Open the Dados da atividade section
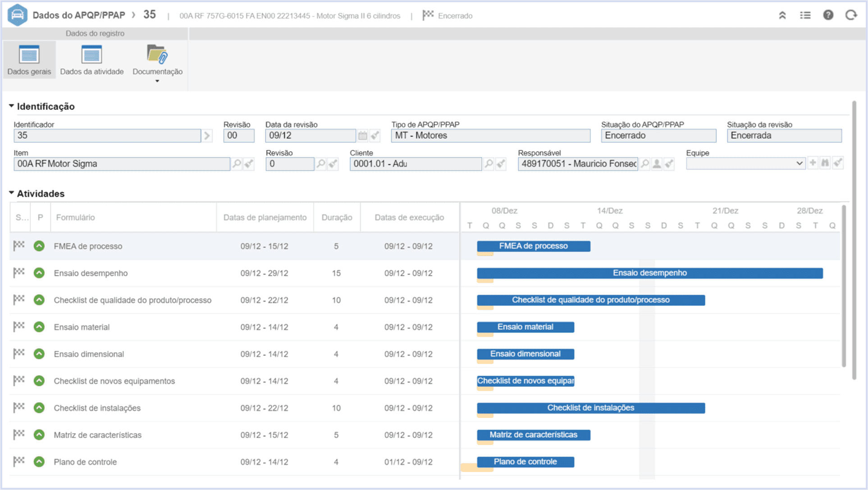Screen dimensions: 868x490 (92, 60)
